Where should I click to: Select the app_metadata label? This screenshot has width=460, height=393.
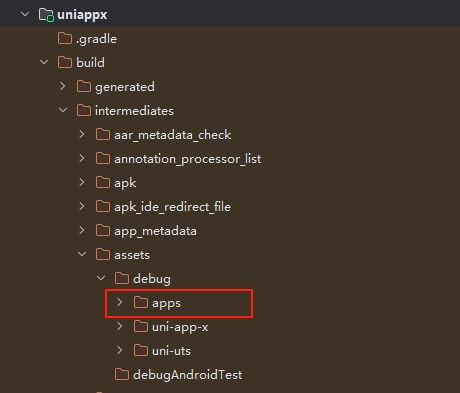pyautogui.click(x=155, y=231)
